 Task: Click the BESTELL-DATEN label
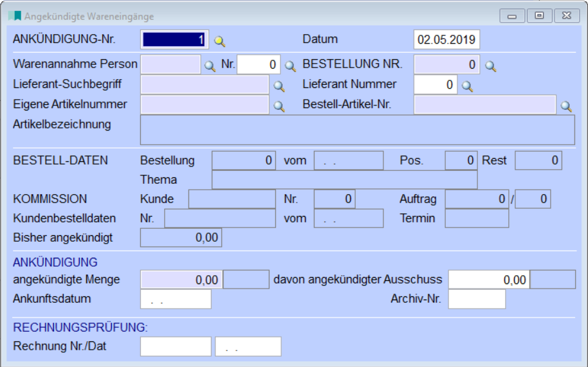pyautogui.click(x=60, y=160)
